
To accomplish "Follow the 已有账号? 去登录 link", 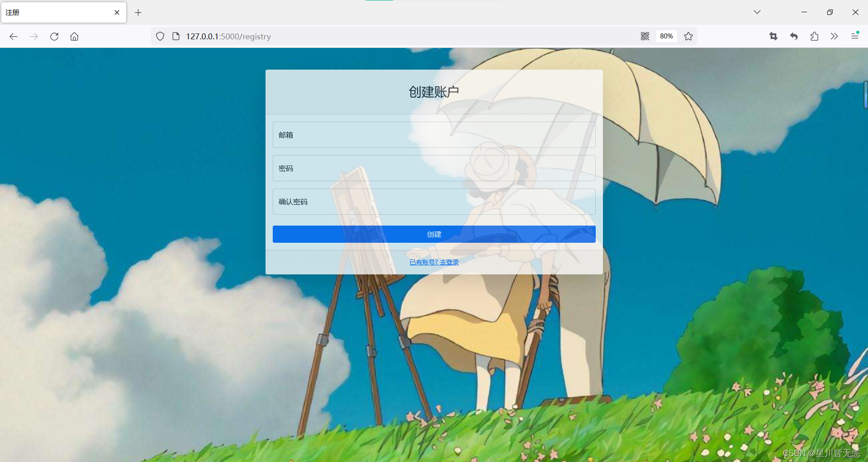I will pyautogui.click(x=434, y=262).
